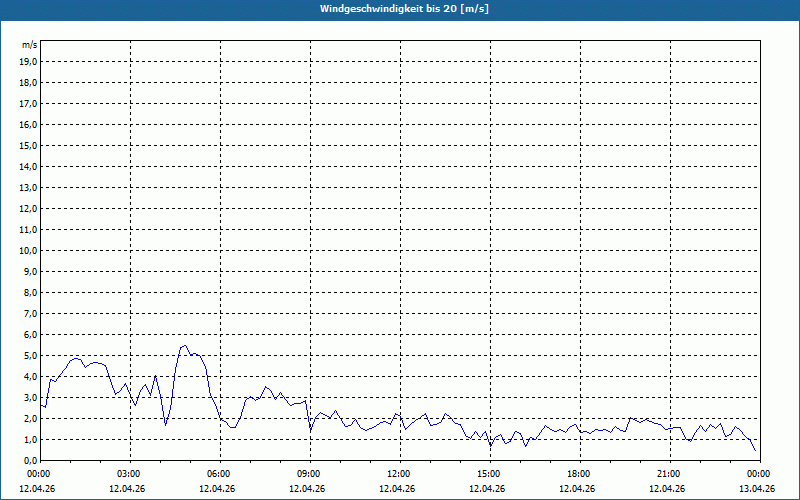Select the "19,0" y-axis label
This screenshot has width=800, height=500.
28,62
